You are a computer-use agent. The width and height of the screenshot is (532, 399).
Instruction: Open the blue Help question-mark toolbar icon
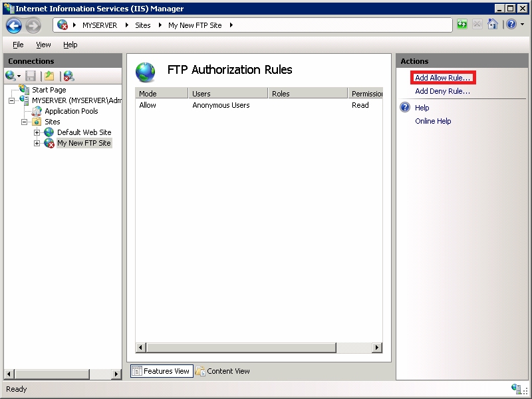coord(511,24)
